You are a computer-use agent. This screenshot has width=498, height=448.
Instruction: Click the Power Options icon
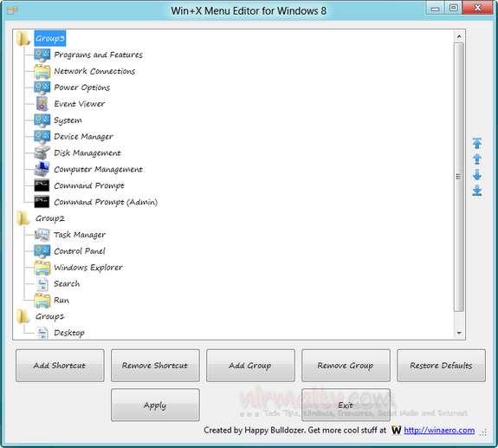tap(42, 88)
